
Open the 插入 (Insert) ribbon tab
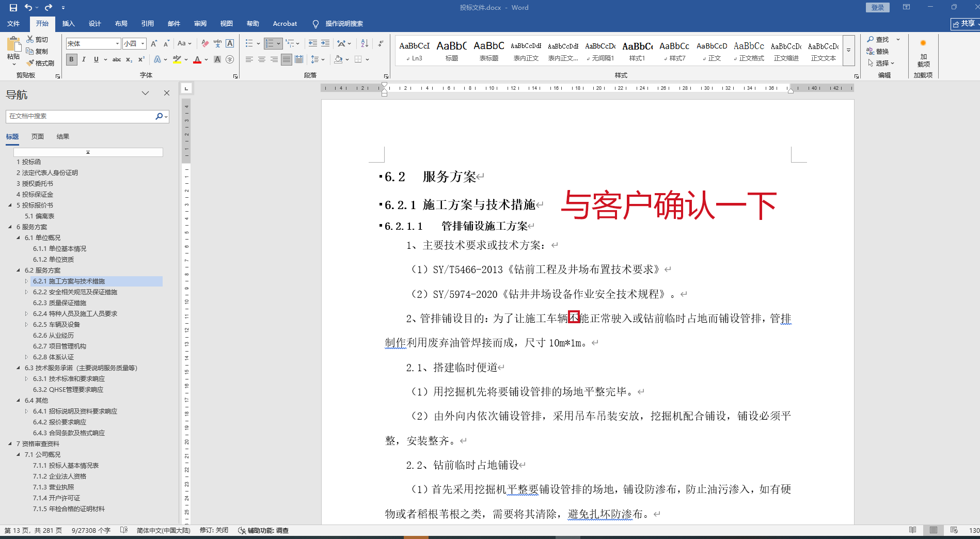(x=68, y=24)
